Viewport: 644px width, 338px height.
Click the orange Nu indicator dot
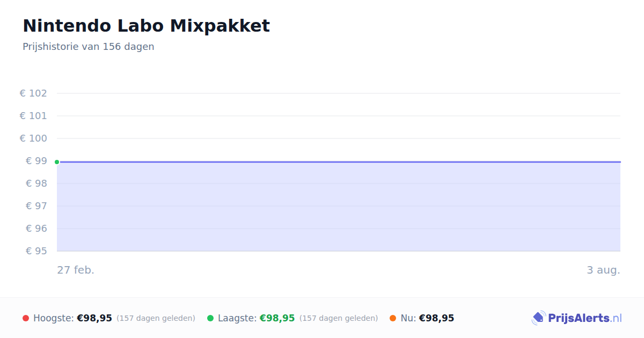click(393, 318)
